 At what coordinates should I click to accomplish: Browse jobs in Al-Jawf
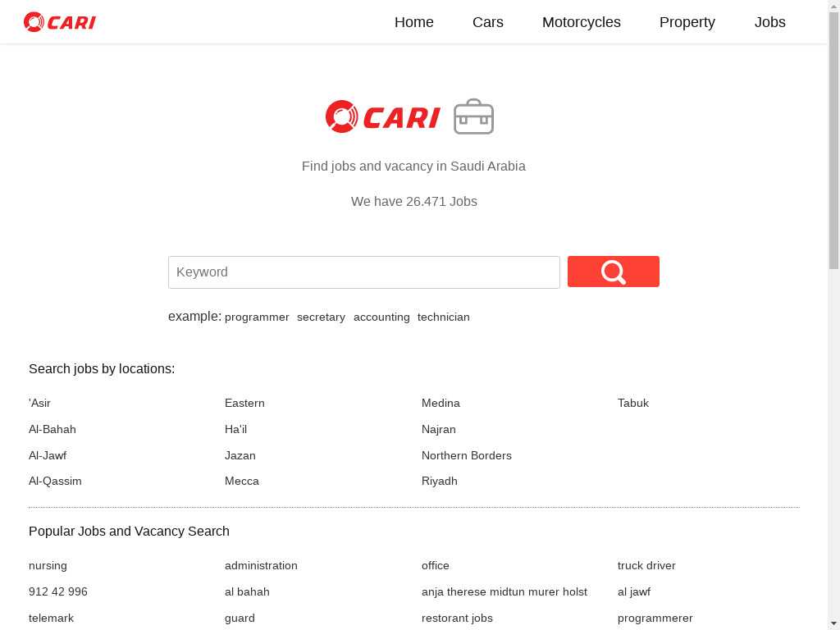coord(48,455)
